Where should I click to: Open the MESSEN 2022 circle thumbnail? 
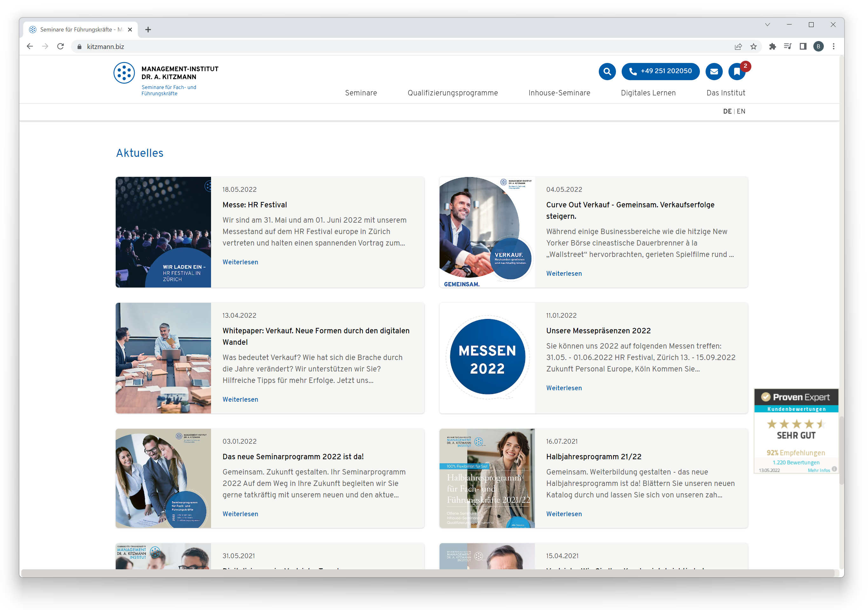pyautogui.click(x=487, y=358)
